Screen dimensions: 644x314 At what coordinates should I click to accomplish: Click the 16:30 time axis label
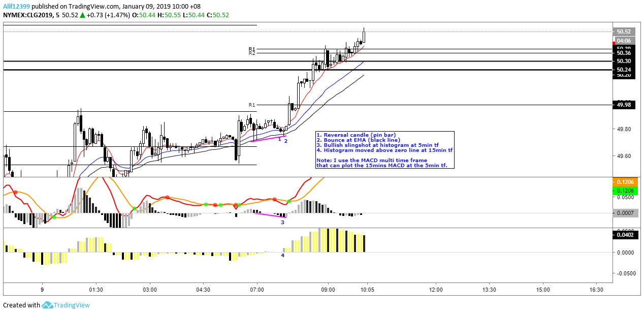point(596,290)
